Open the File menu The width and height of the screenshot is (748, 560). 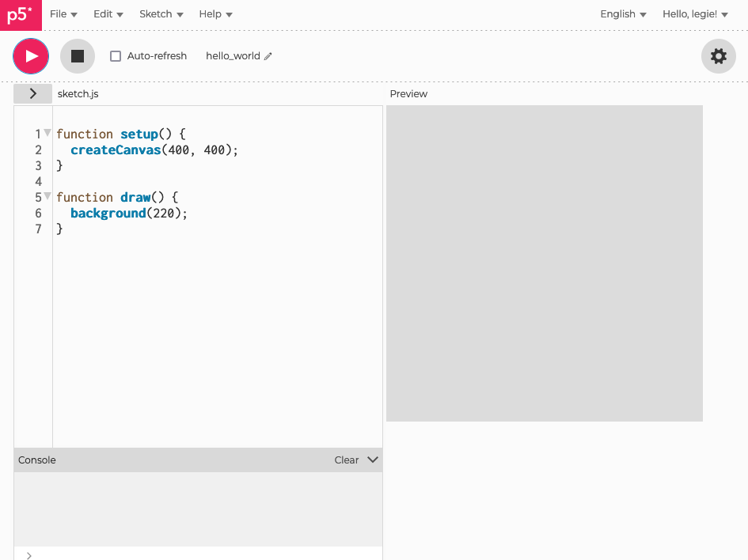point(63,14)
